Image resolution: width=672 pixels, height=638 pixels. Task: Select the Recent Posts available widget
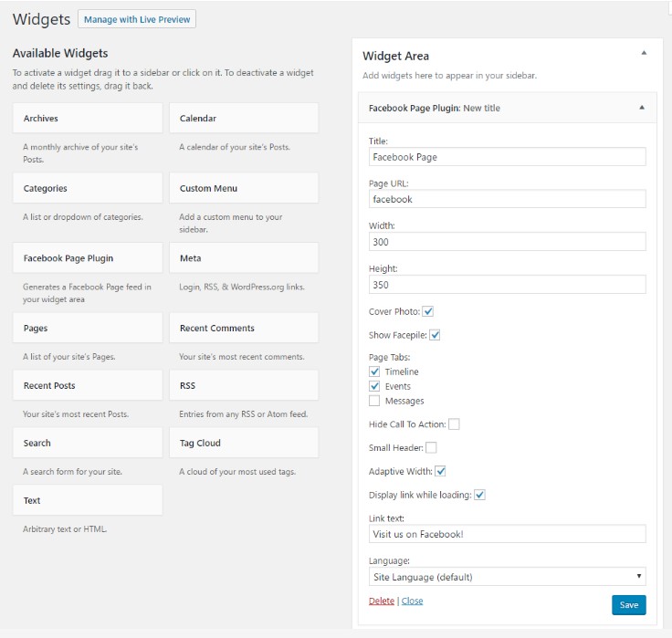pyautogui.click(x=88, y=385)
